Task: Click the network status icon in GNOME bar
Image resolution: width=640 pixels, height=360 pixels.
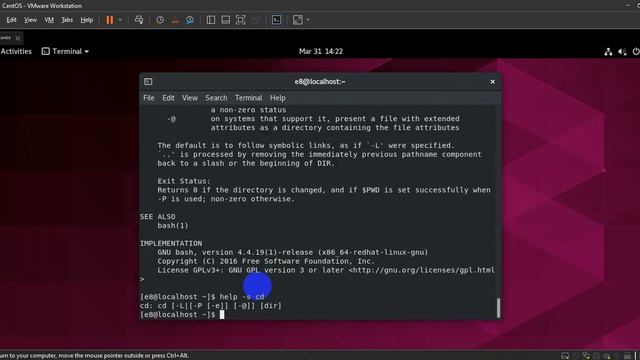Action: tap(608, 52)
